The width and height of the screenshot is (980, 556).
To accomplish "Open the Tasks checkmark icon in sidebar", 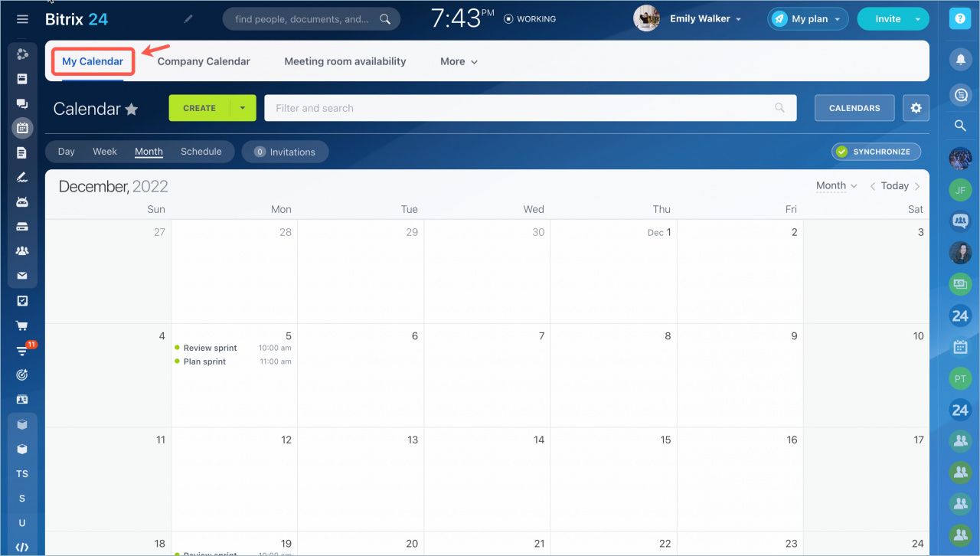I will [x=22, y=301].
